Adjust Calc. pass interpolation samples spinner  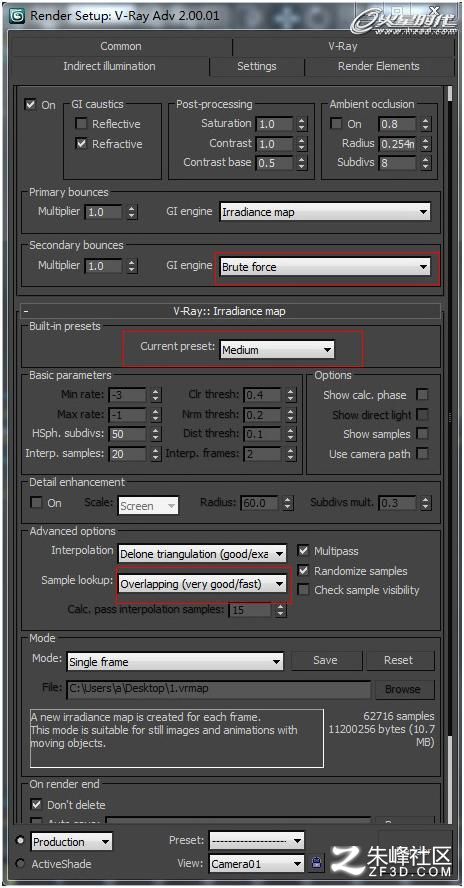point(280,610)
